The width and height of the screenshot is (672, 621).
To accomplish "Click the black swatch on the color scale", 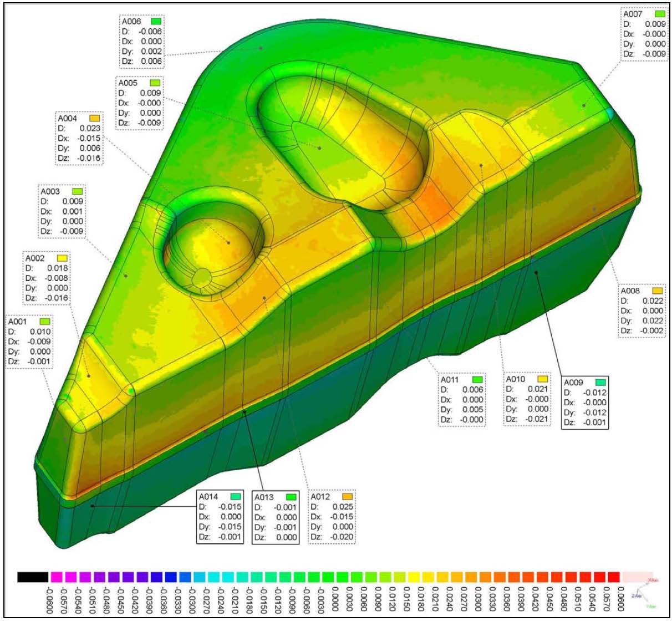I will click(x=32, y=577).
